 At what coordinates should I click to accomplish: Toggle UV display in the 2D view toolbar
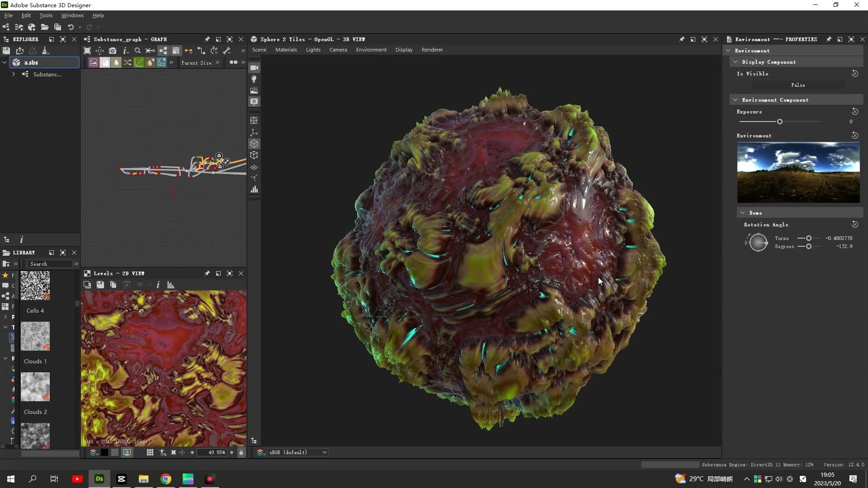click(140, 285)
